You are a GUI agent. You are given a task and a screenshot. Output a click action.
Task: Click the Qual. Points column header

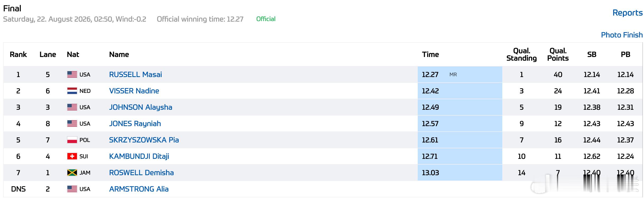558,54
